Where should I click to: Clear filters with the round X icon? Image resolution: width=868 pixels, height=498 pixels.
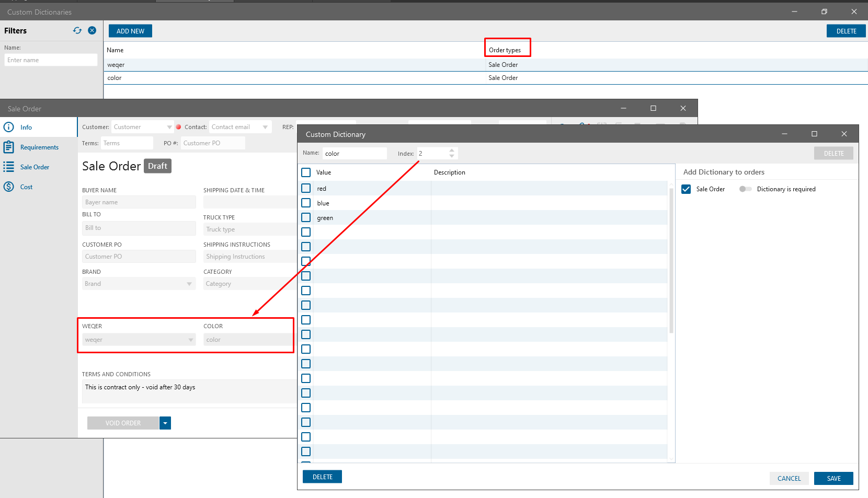pyautogui.click(x=92, y=30)
